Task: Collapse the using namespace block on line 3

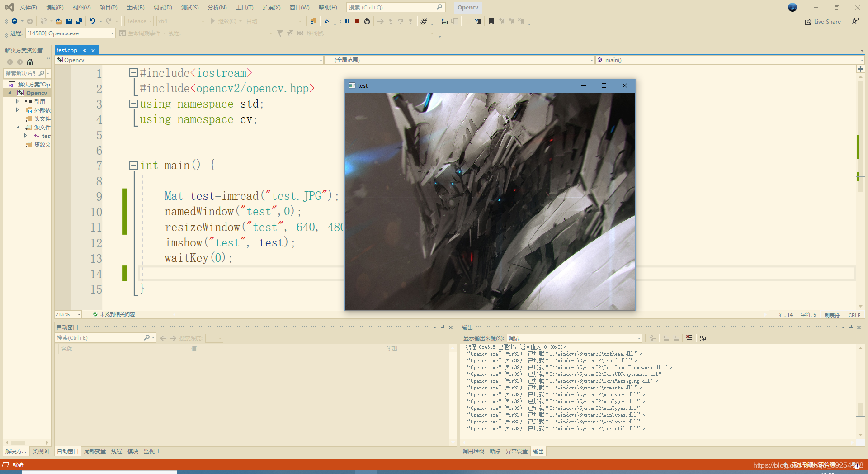Action: 133,104
